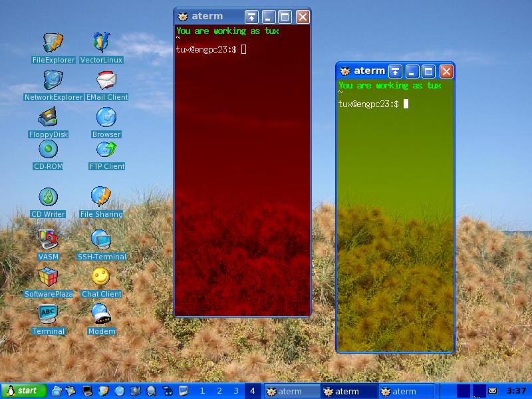Launch the VectorLinux desktop icon

coord(101,43)
